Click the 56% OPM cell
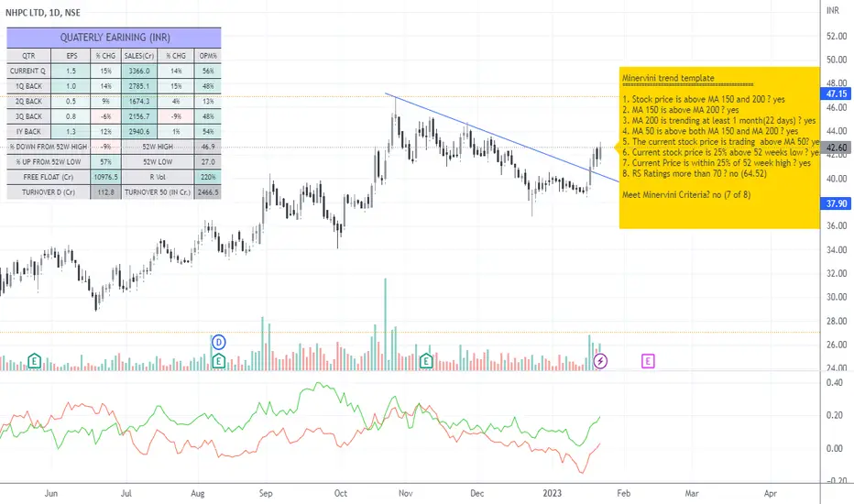The height and width of the screenshot is (504, 854). coord(207,71)
